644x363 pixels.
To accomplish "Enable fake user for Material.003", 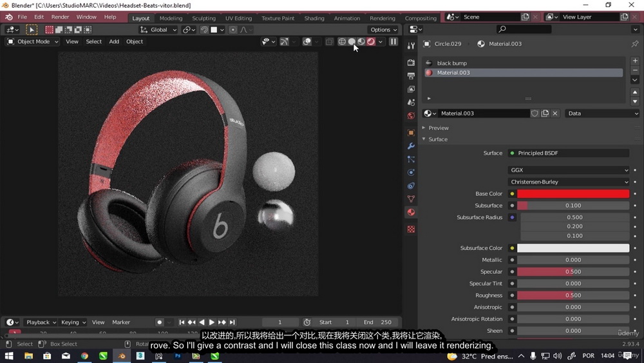I will 535,113.
